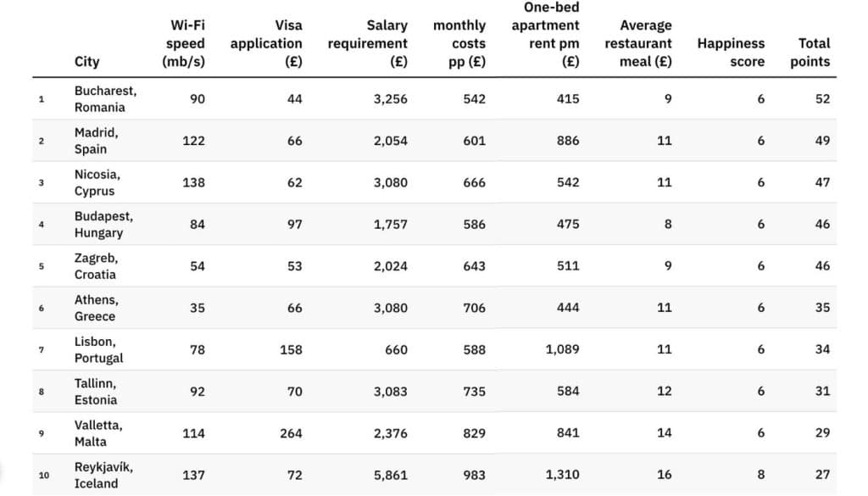
Task: Click the Budapest, Hungary row label
Action: (103, 224)
